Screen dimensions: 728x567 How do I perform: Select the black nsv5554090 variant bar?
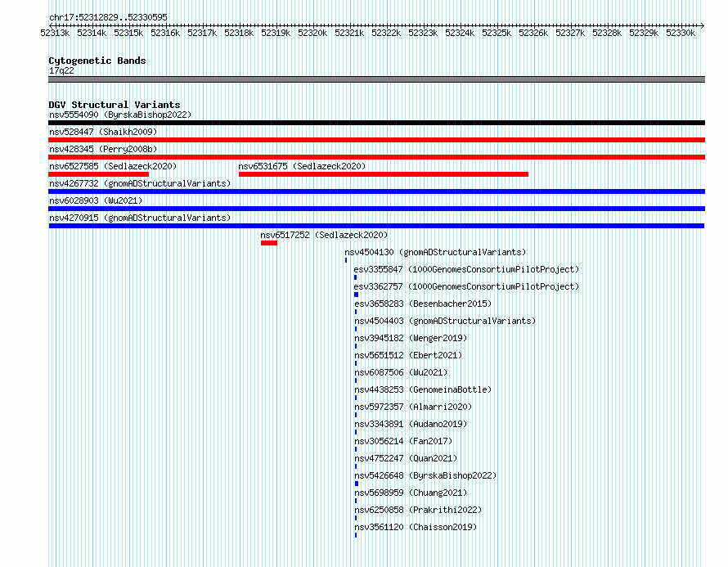coord(376,123)
